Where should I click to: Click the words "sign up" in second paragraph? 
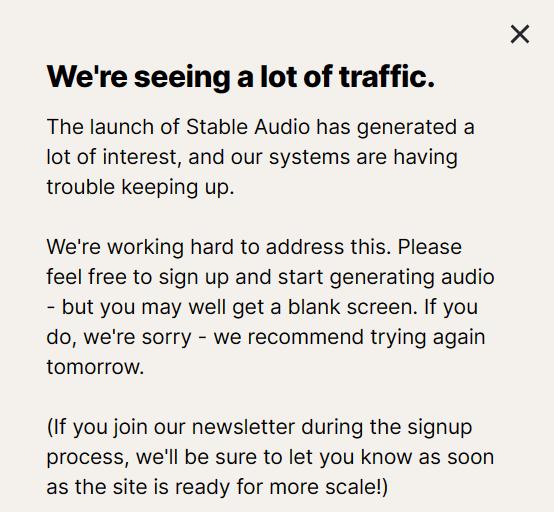coord(194,277)
